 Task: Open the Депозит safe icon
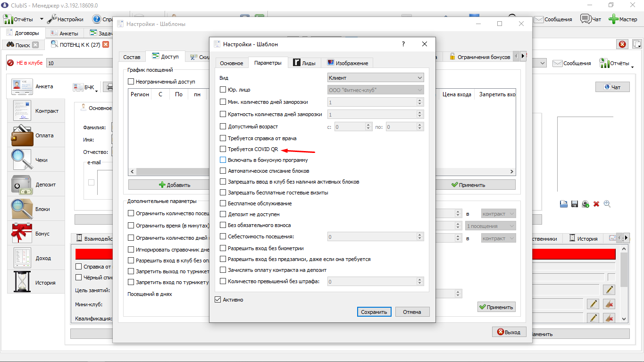22,185
